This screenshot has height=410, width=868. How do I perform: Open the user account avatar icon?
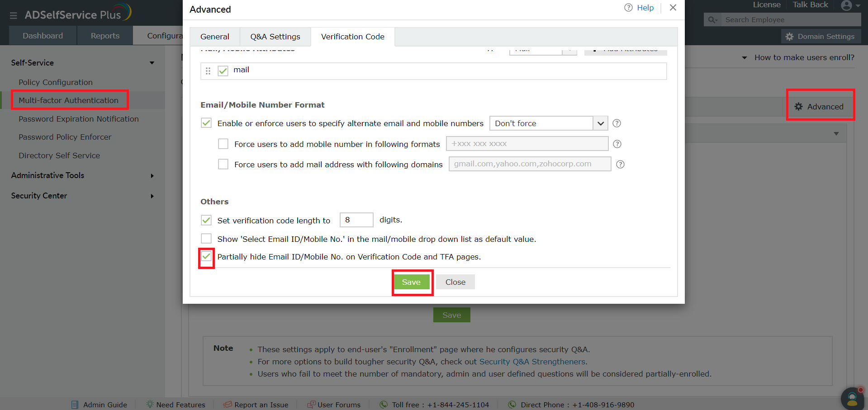point(846,5)
